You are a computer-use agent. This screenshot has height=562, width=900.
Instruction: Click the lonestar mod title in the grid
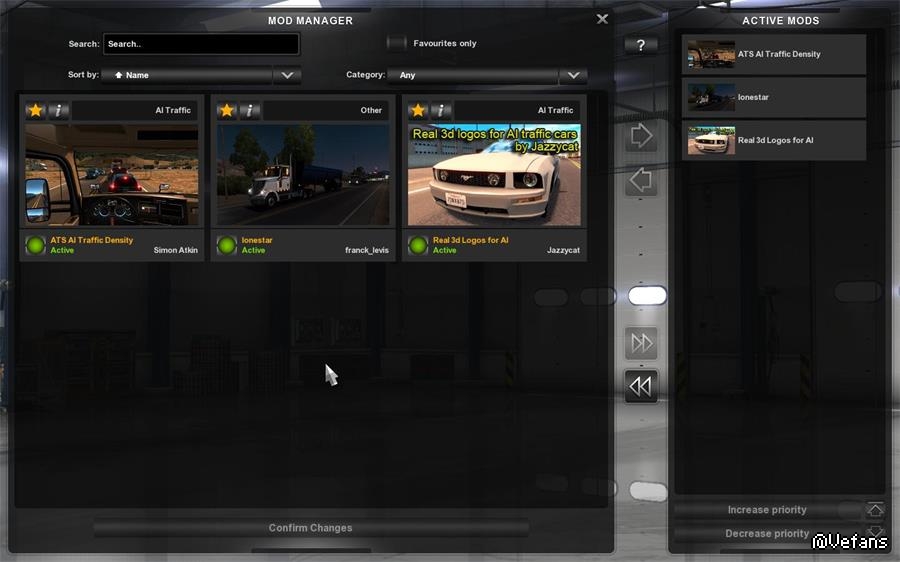click(257, 240)
